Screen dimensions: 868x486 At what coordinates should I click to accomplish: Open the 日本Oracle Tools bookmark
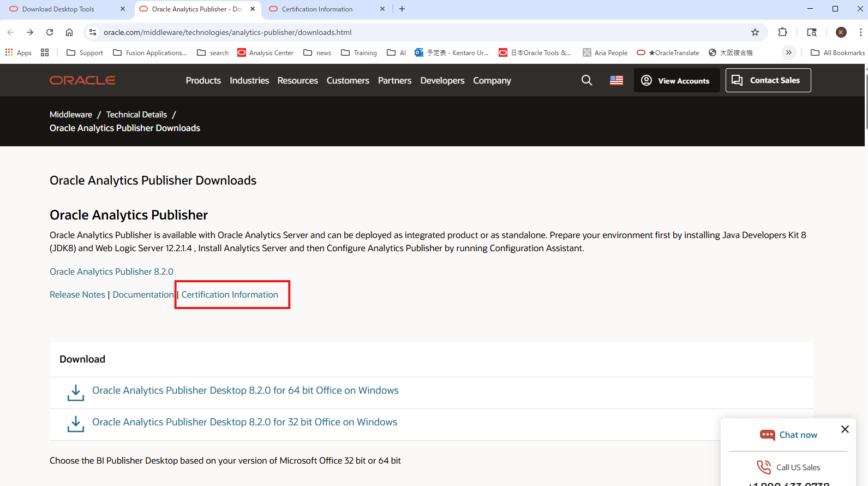pos(535,52)
